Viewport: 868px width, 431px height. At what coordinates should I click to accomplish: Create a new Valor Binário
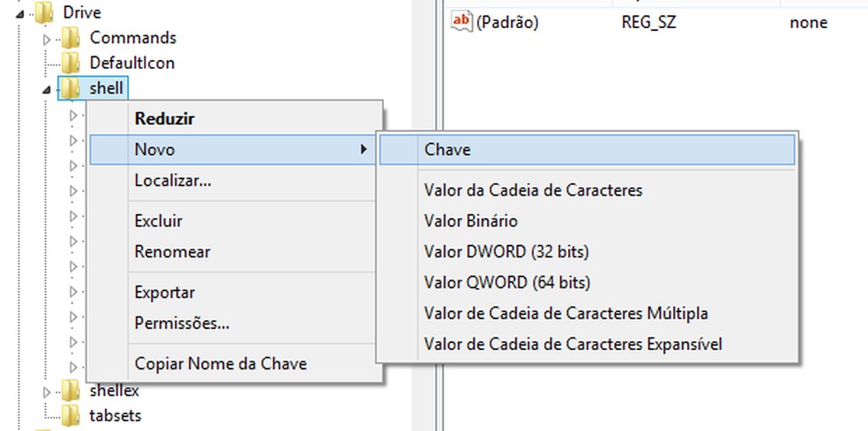[470, 221]
